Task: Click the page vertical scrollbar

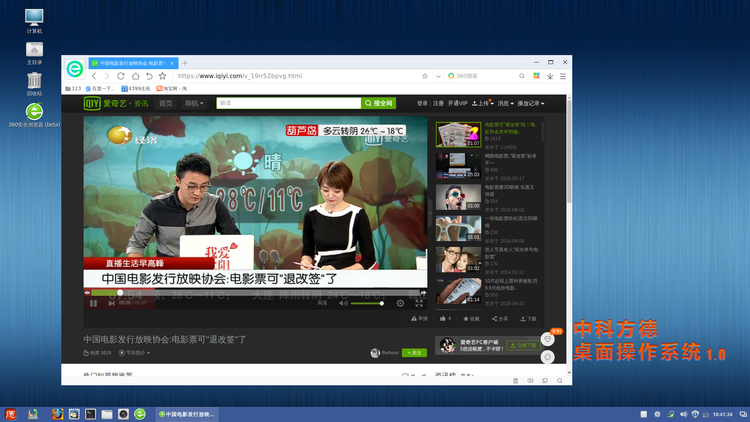Action: 569,151
